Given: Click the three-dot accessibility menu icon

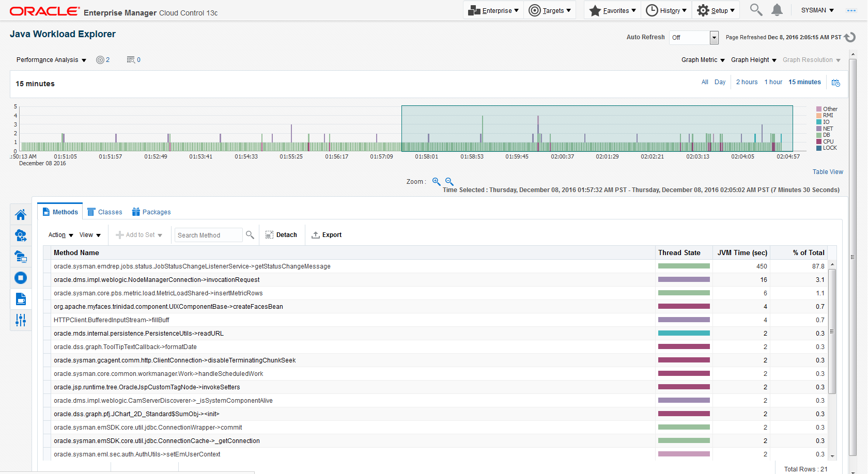Looking at the screenshot, I should pos(851,10).
